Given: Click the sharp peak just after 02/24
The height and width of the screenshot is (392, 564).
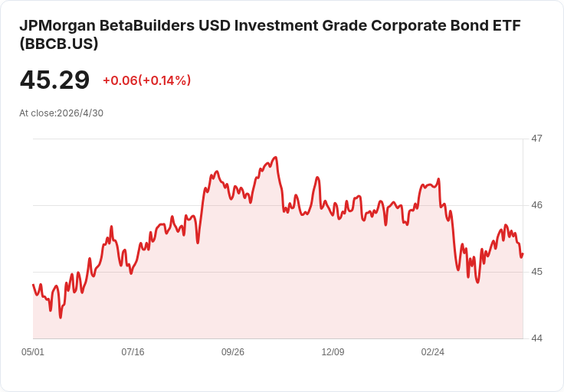Looking at the screenshot, I should click(438, 179).
